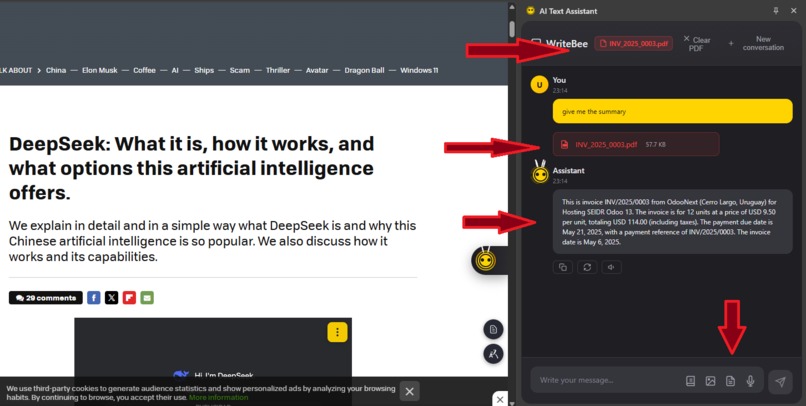The width and height of the screenshot is (806, 406).
Task: Copy the assistant's response
Action: tap(563, 267)
